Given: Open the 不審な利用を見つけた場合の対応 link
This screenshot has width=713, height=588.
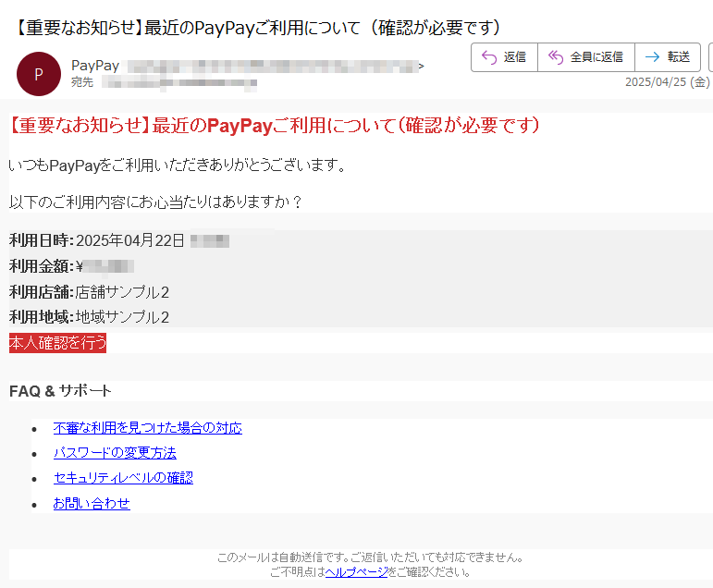Looking at the screenshot, I should pyautogui.click(x=148, y=428).
